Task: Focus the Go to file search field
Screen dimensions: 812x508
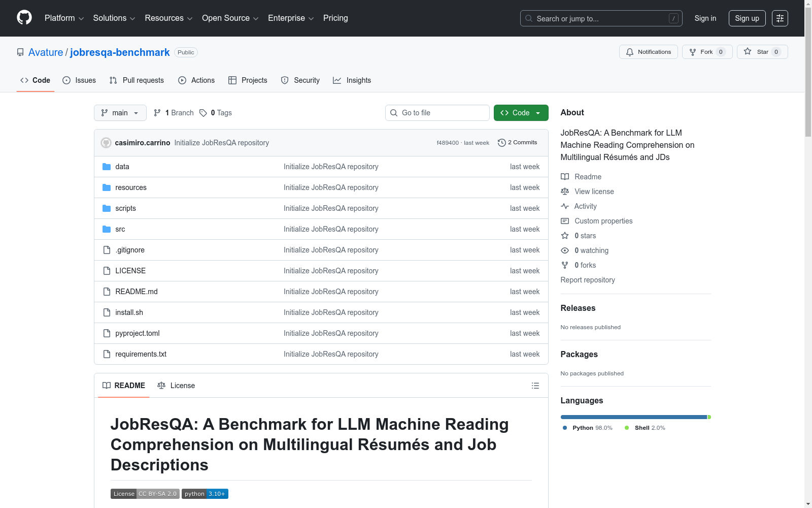Action: tap(437, 113)
